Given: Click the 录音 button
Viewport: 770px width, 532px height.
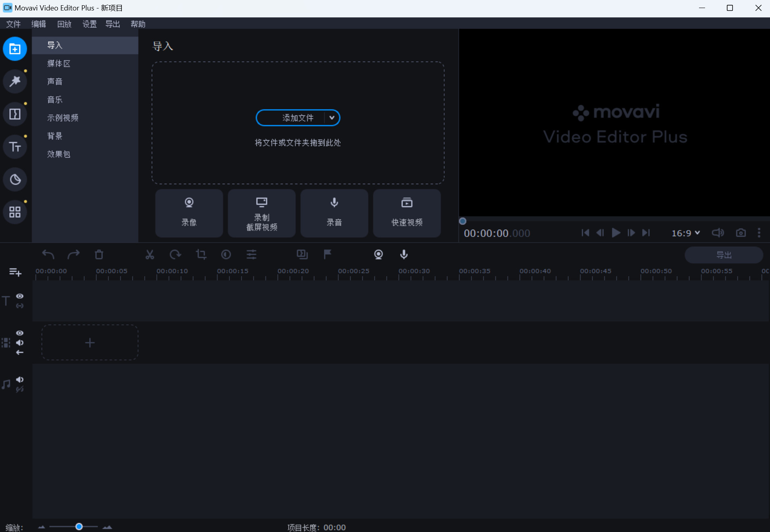Looking at the screenshot, I should point(334,213).
